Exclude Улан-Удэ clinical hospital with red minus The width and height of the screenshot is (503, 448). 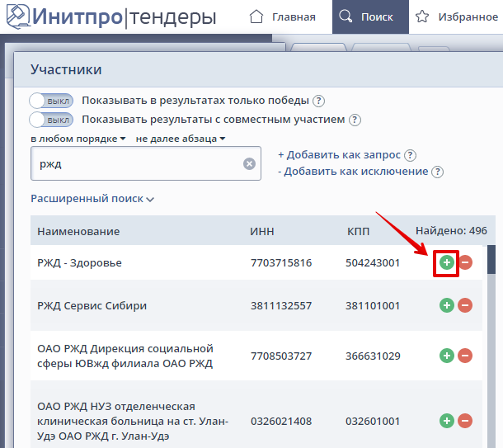[x=465, y=421]
